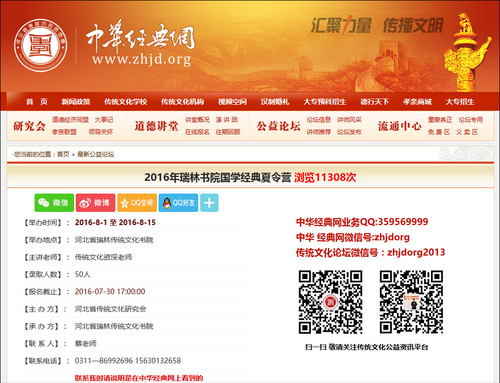The height and width of the screenshot is (383, 500).
Task: Share to QQ空间 with the star button
Action: [x=137, y=203]
